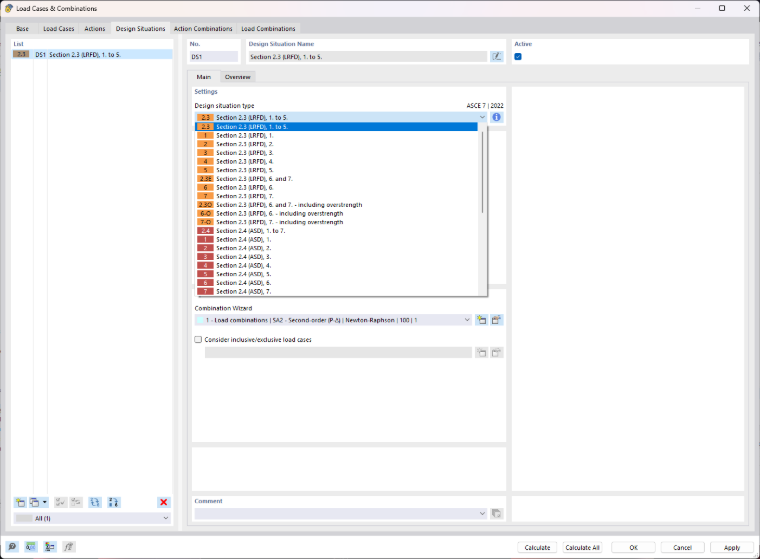Choose Section 2.4 (ASD), 6. option
The height and width of the screenshot is (559, 760).
coord(337,283)
